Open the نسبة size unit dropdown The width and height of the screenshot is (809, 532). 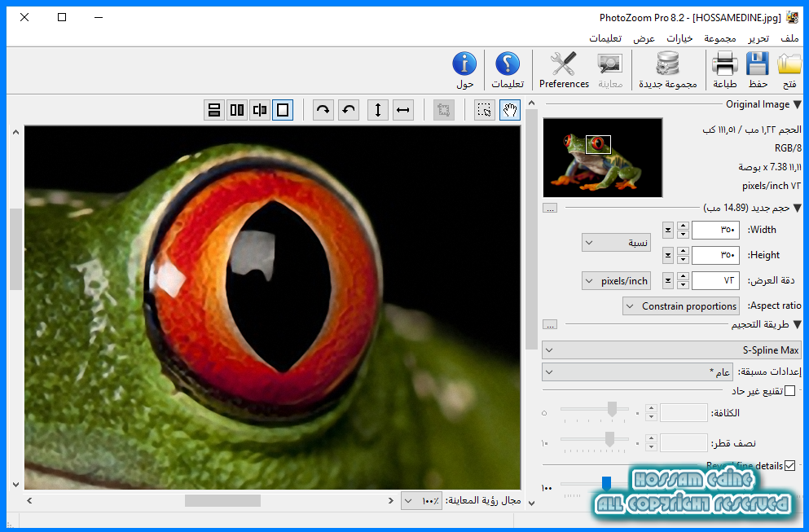click(616, 243)
